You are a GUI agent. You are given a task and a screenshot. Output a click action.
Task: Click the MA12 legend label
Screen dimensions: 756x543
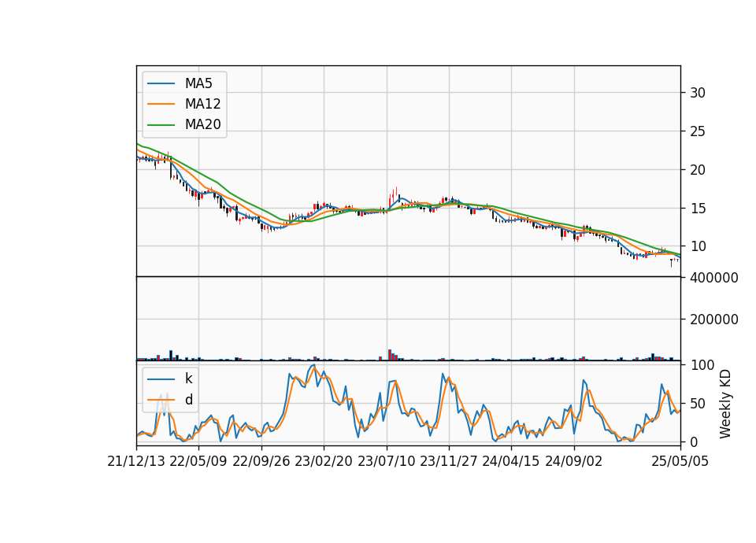202,104
